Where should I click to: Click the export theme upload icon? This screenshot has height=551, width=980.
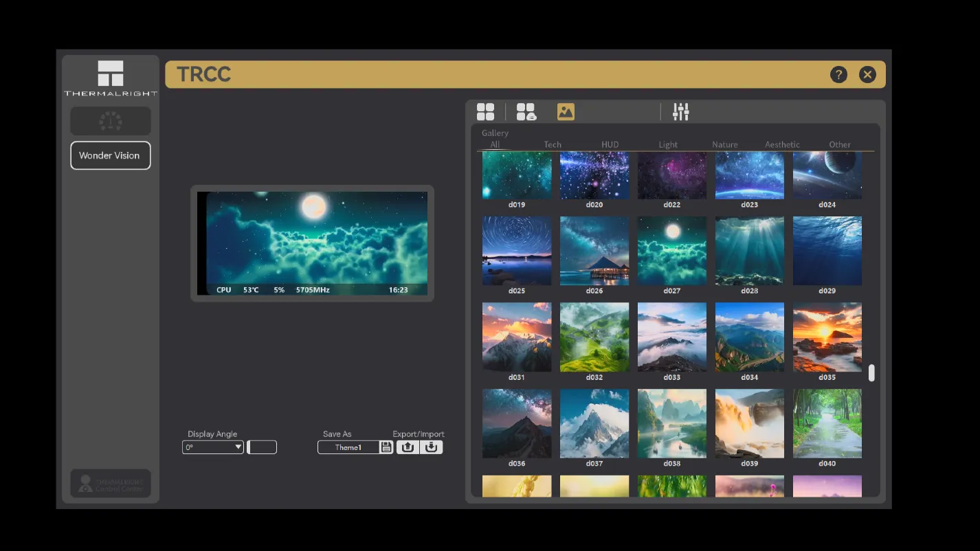[408, 447]
